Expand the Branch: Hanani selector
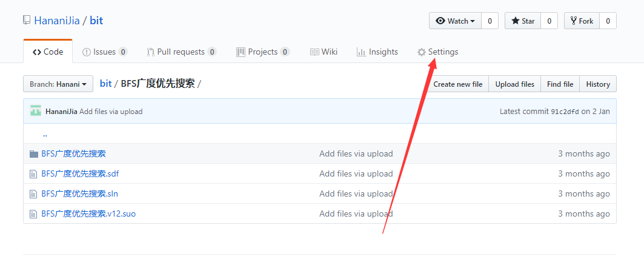The height and width of the screenshot is (276, 644). click(x=58, y=84)
